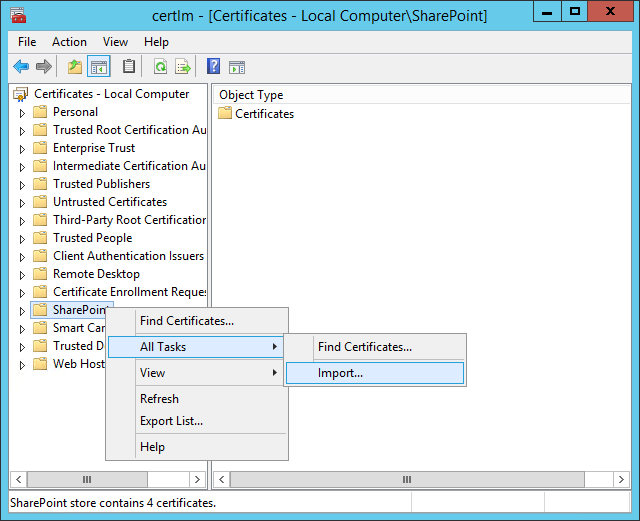Click the Object Type column header
This screenshot has height=521, width=640.
click(x=421, y=95)
